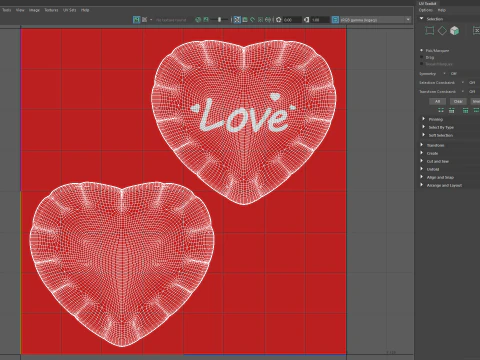Click the gamma icon
Screen dimensions: 480x360
pos(307,20)
